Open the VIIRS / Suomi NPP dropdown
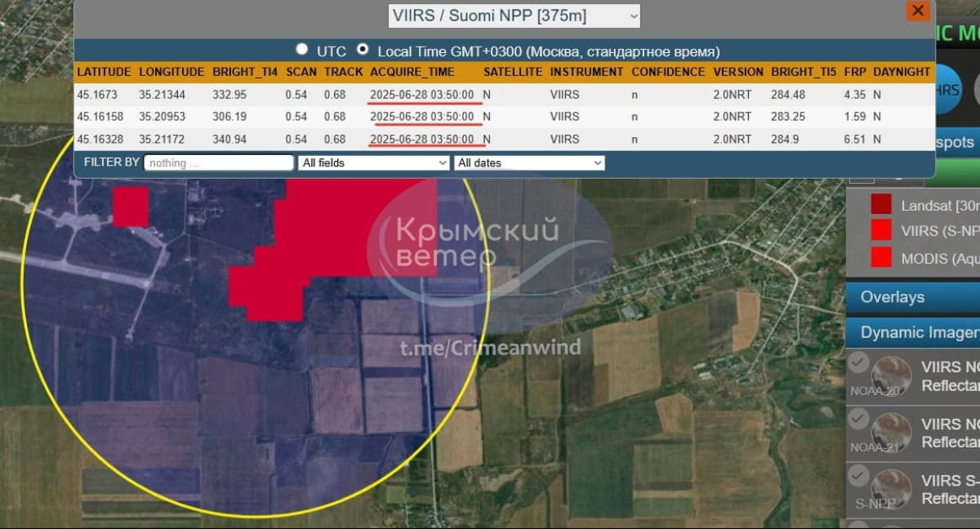This screenshot has height=529, width=980. [x=514, y=16]
